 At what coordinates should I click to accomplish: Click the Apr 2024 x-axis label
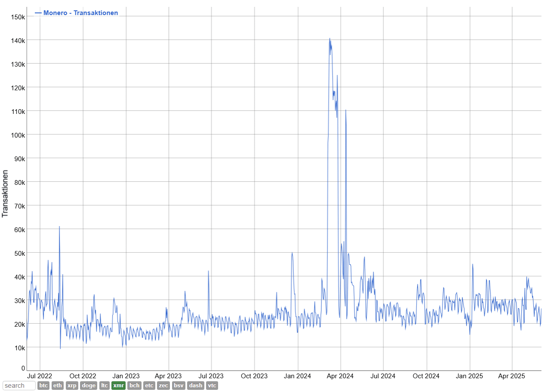(340, 376)
